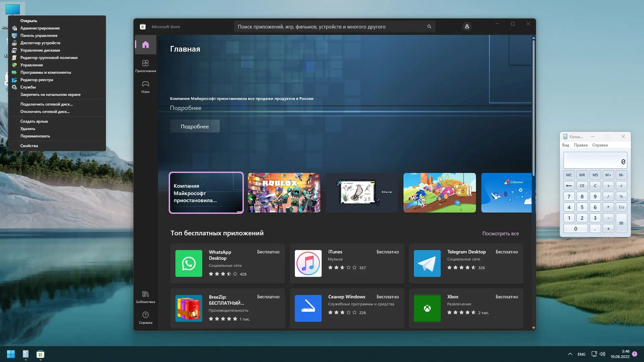This screenshot has height=362, width=644.
Task: Click the Подробнее button
Action: tap(195, 126)
